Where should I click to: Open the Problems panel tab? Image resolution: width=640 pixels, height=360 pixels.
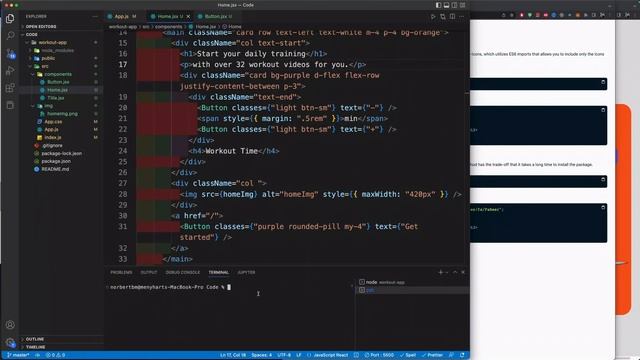[x=121, y=272]
